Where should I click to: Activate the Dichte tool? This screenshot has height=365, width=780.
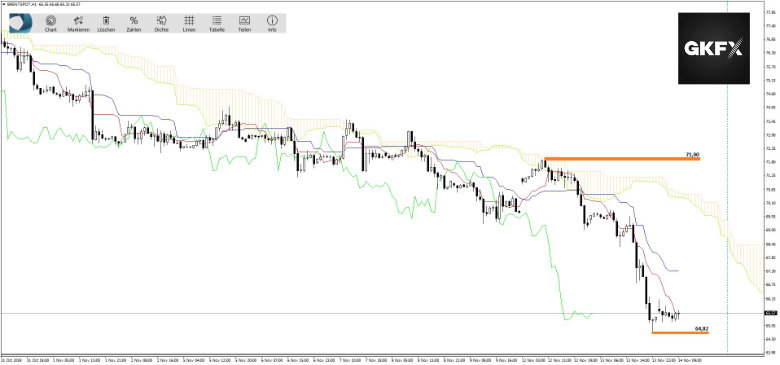(161, 23)
